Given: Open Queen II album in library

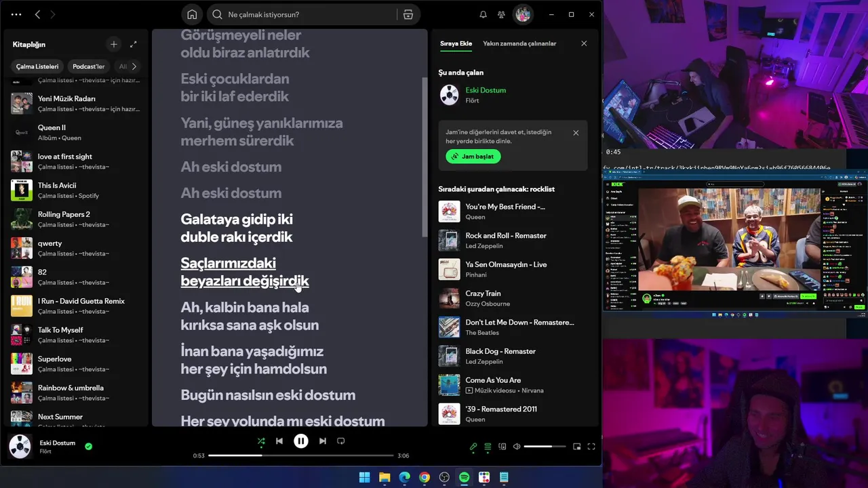Looking at the screenshot, I should [x=75, y=132].
